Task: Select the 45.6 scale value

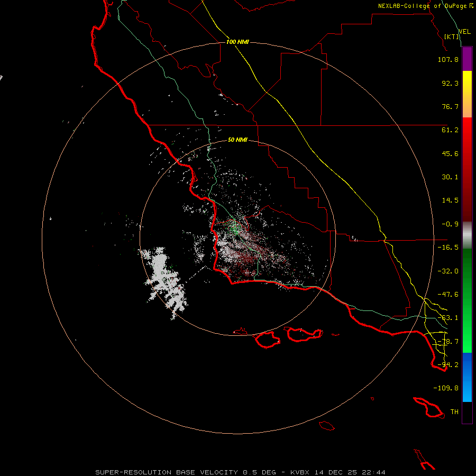Action: coord(450,153)
